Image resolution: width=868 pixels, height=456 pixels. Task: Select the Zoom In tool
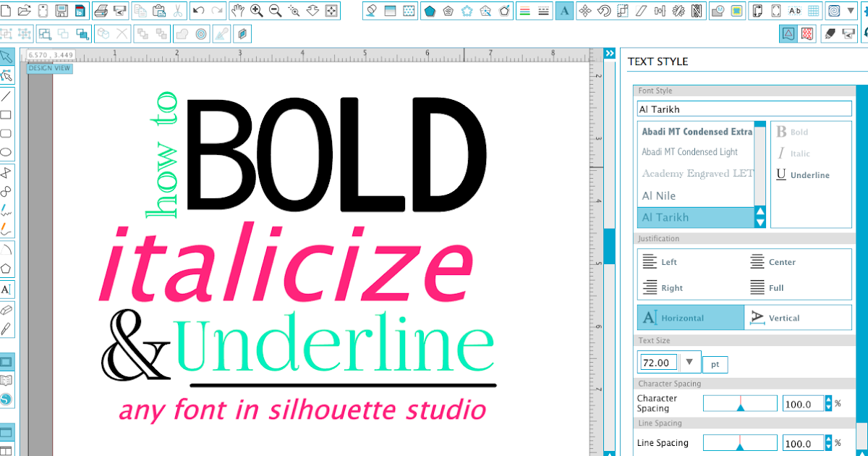coord(255,10)
